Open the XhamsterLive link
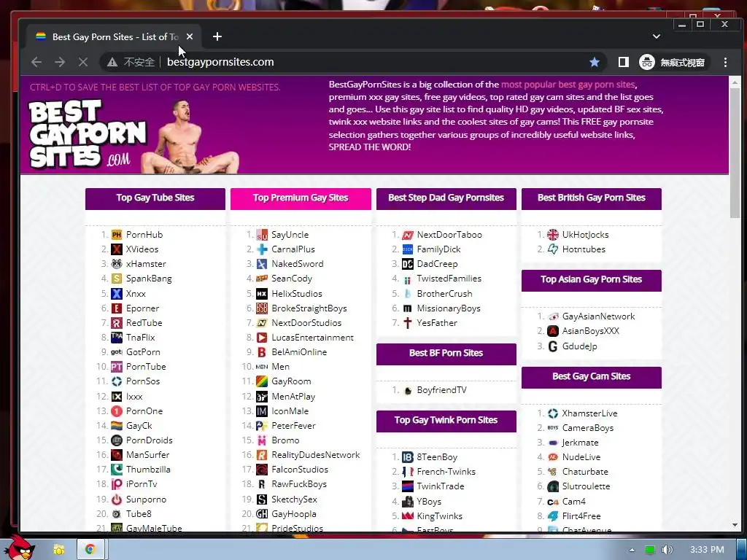 click(x=589, y=413)
